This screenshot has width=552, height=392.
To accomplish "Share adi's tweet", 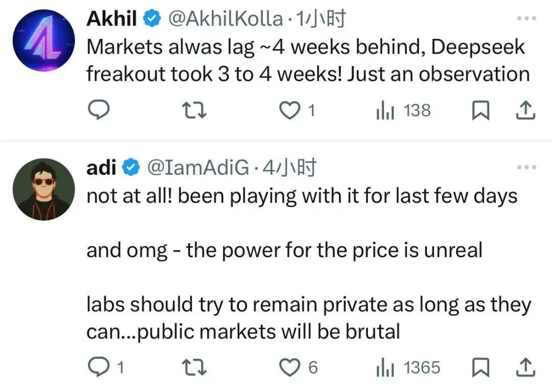I will click(x=527, y=367).
